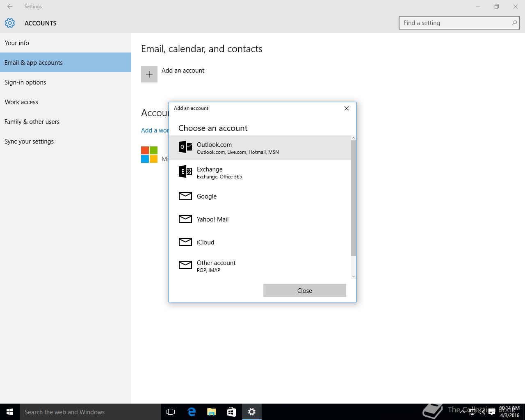Click the Other account envelope icon
Viewport: 525px width, 420px height.
tap(185, 265)
